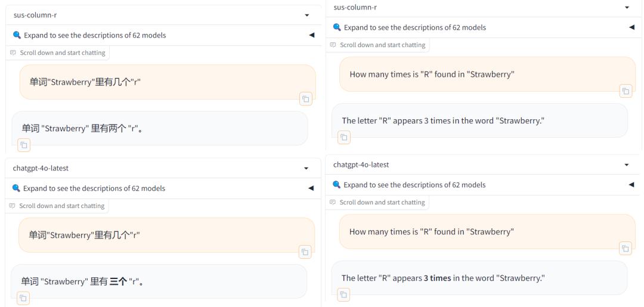Open the sus-column-r model dropdown above the Chinese chat
Image resolution: width=644 pixels, height=307 pixels.
click(x=306, y=15)
